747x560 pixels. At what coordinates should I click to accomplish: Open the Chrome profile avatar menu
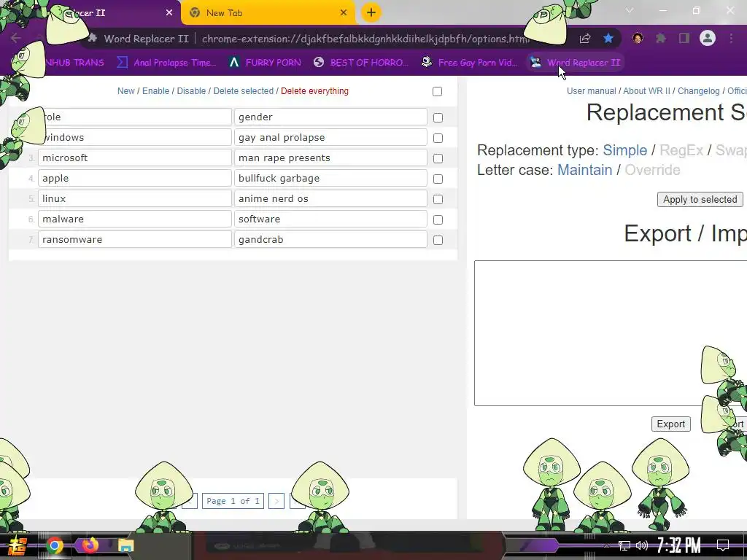[x=708, y=38]
